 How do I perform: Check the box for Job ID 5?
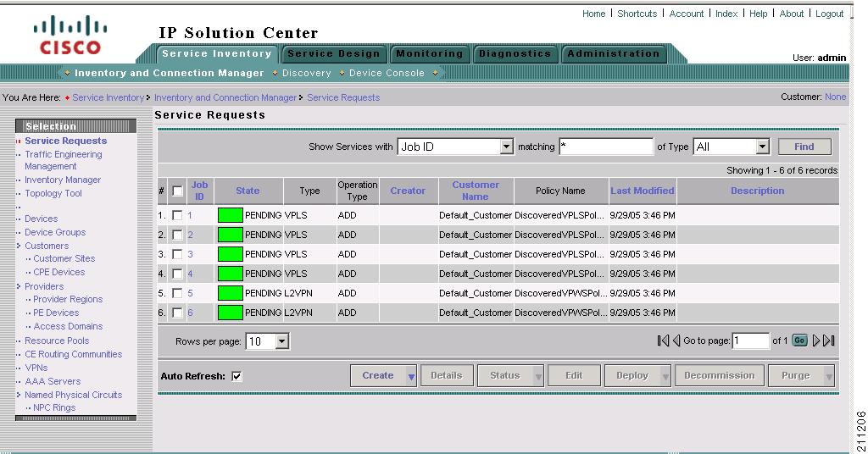tap(177, 293)
